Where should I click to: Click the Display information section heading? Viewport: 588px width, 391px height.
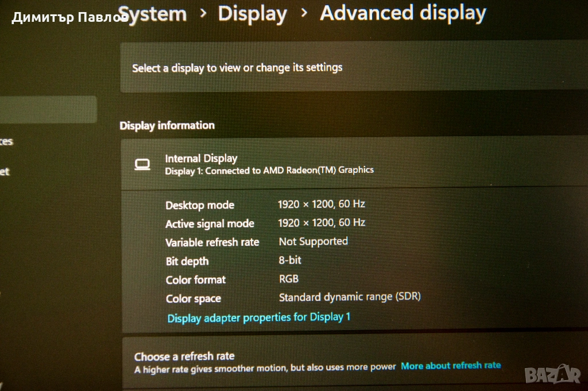(167, 126)
